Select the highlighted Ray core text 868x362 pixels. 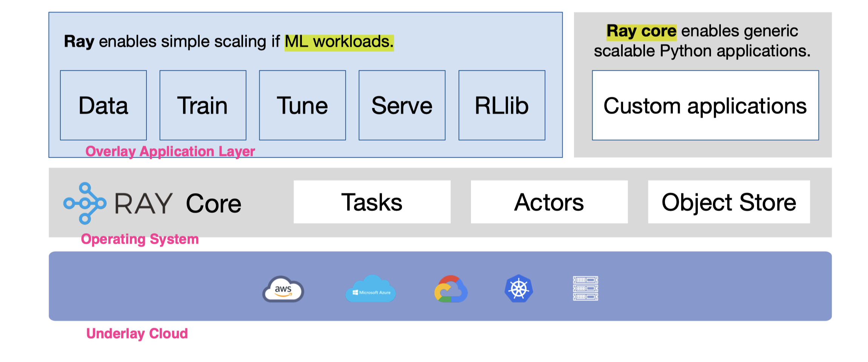[x=641, y=31]
